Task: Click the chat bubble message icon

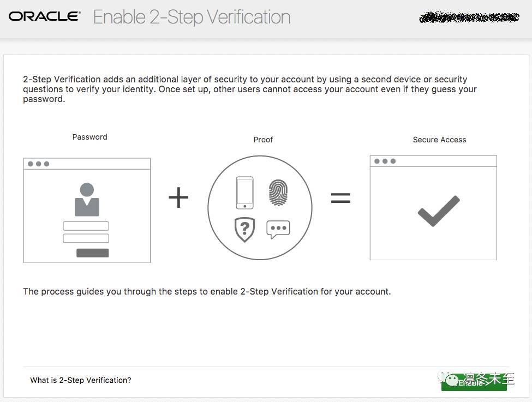Action: tap(278, 229)
